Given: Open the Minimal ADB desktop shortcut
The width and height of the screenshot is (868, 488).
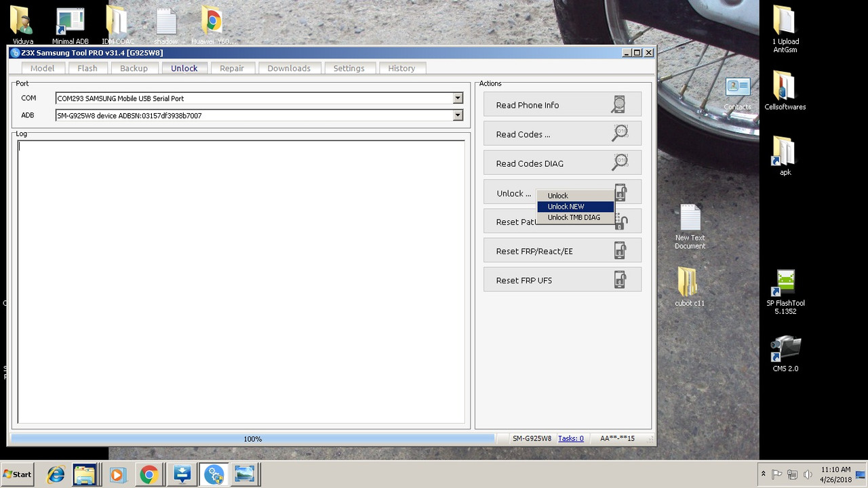Looking at the screenshot, I should (70, 25).
